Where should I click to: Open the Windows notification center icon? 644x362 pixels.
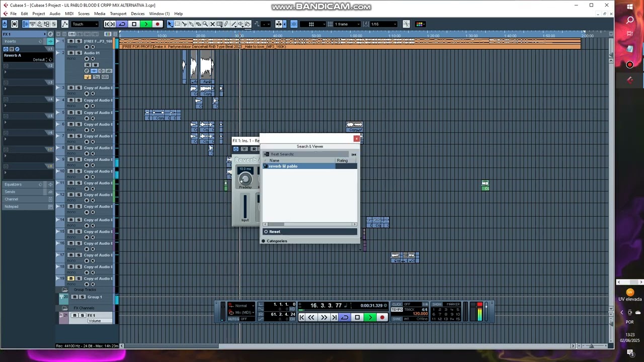[x=630, y=352]
